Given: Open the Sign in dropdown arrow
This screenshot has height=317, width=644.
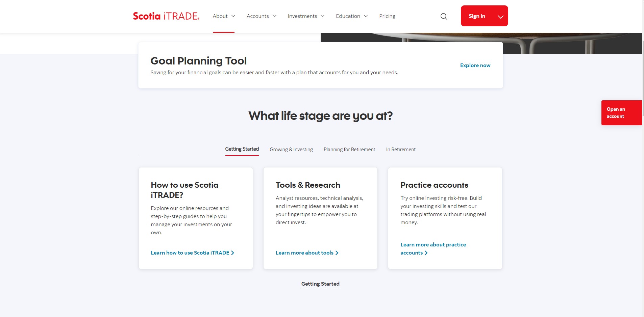Looking at the screenshot, I should [500, 17].
